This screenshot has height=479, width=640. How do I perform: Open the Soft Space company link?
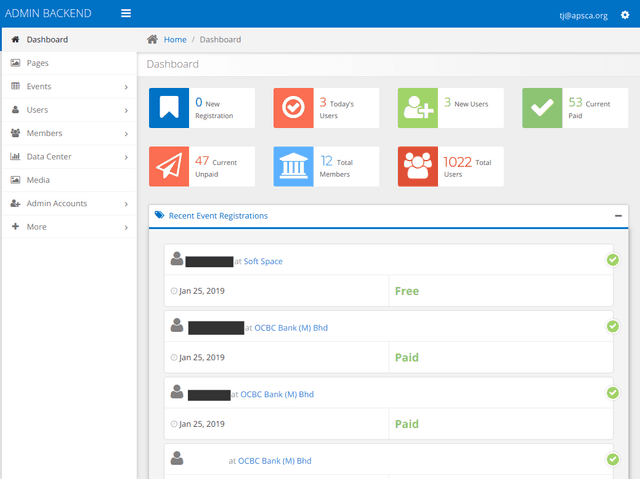pos(263,261)
